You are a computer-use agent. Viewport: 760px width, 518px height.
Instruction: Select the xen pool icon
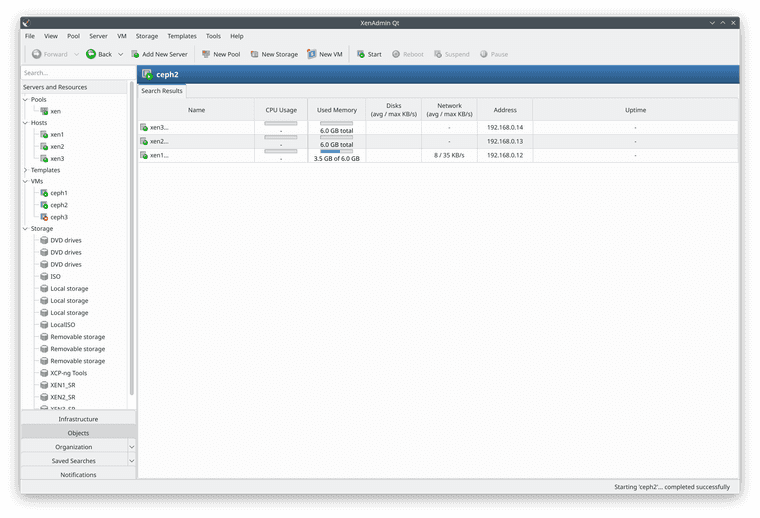(x=44, y=111)
